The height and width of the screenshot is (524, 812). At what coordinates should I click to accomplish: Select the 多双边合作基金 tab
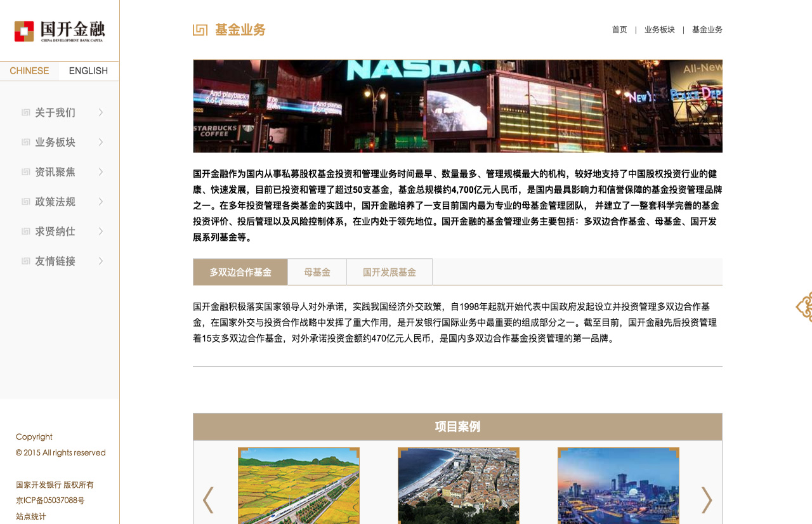[x=240, y=272]
